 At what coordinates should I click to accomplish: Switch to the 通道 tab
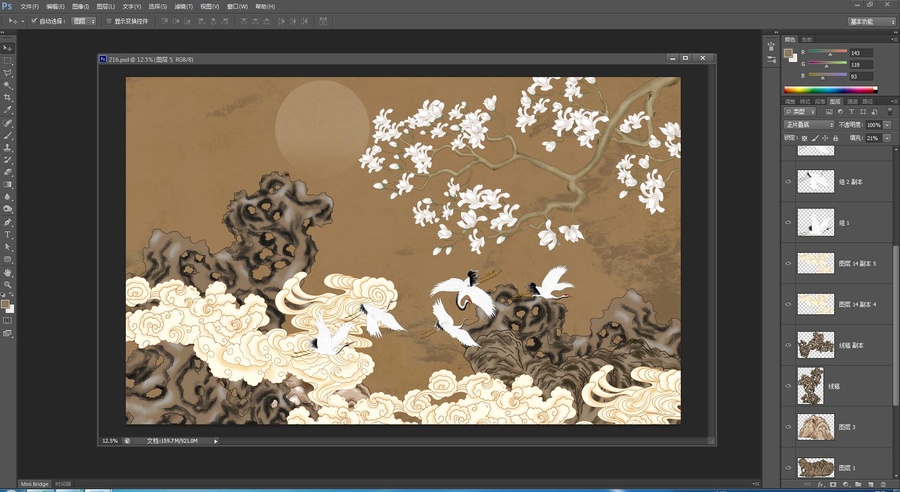(x=852, y=101)
